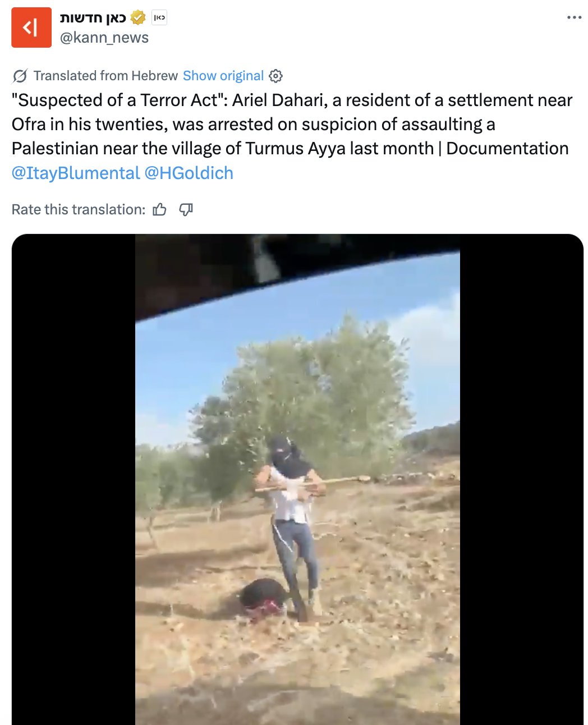588x725 pixels.
Task: Click the @kann_news handle
Action: [104, 38]
